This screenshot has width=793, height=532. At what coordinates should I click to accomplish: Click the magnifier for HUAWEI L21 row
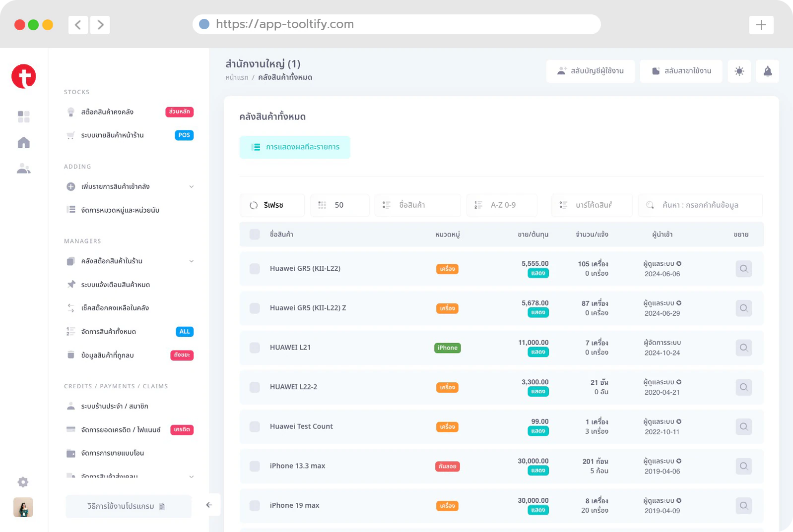point(744,348)
